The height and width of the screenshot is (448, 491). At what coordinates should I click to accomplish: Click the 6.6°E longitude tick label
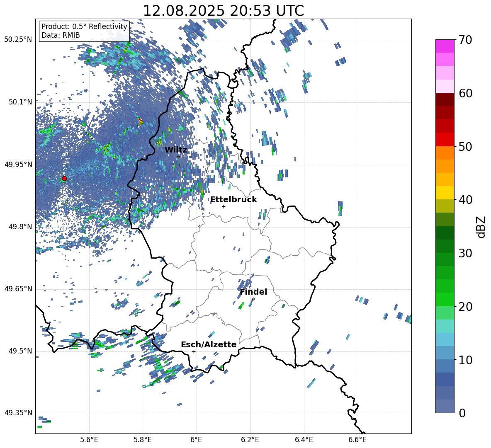[x=357, y=440]
